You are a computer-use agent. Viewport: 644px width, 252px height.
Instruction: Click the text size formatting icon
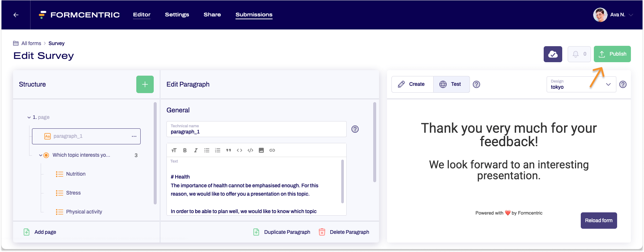[174, 150]
